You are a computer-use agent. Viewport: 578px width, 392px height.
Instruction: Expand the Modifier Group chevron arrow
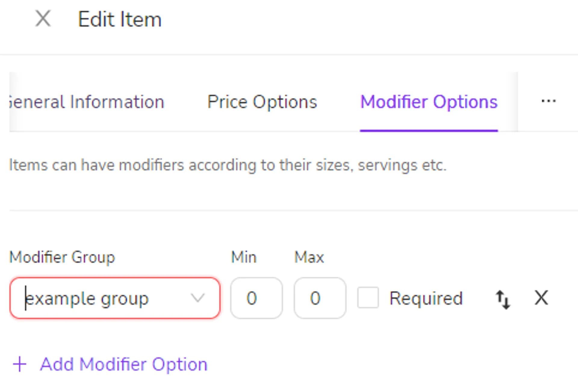tap(198, 298)
